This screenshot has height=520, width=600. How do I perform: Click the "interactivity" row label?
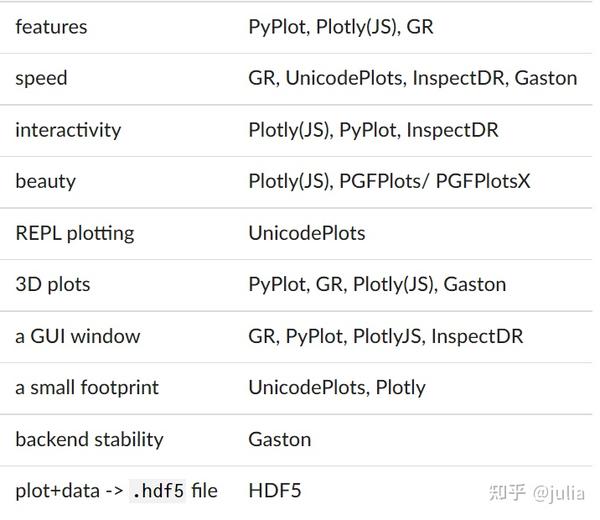[x=68, y=130]
